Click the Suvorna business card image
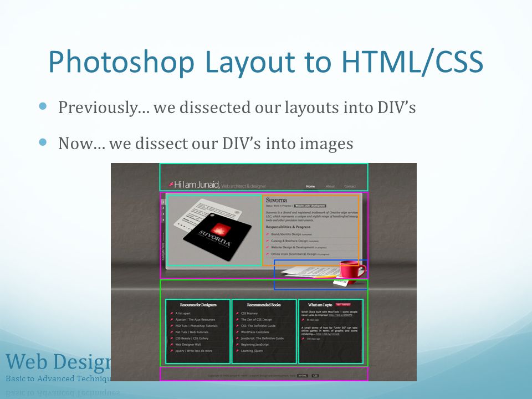532x399 pixels. 214,230
